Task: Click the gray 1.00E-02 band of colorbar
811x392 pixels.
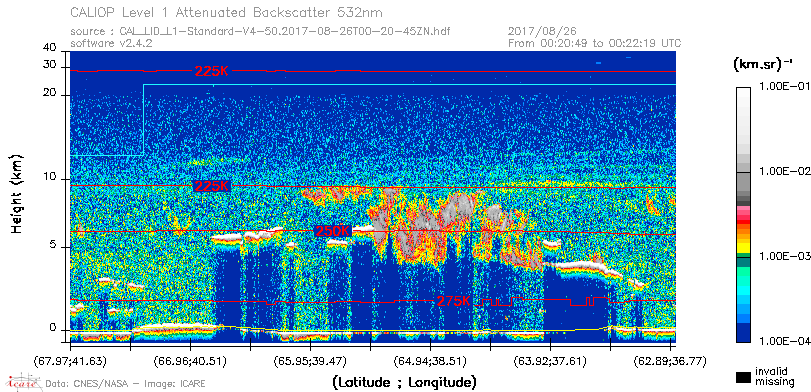Action: click(743, 181)
